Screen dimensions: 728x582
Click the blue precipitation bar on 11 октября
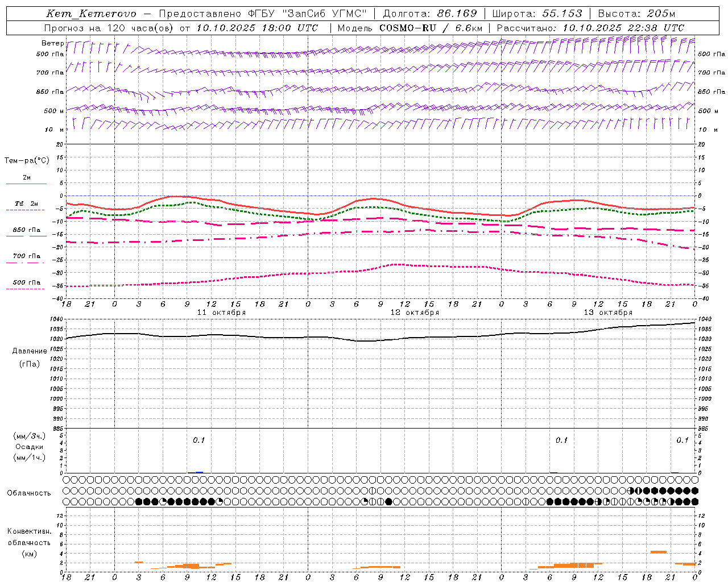click(x=198, y=472)
